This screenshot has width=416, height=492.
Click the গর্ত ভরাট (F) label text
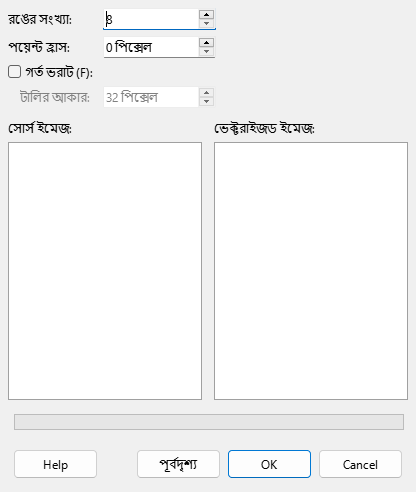pyautogui.click(x=59, y=72)
